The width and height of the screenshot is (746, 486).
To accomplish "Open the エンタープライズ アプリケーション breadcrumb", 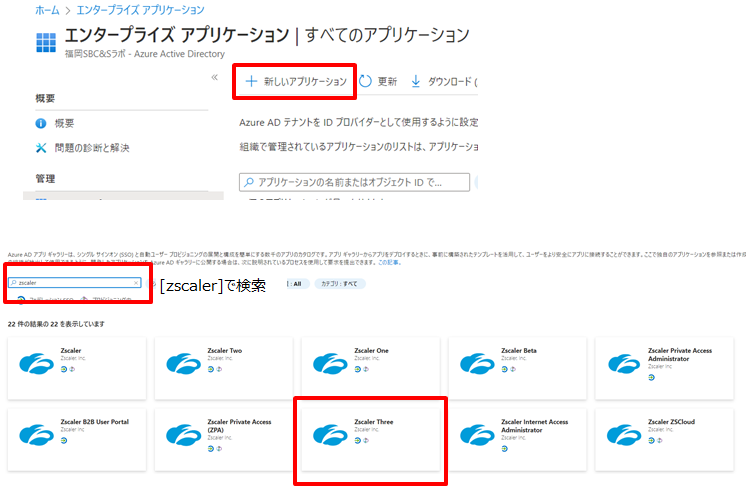I will pos(140,10).
